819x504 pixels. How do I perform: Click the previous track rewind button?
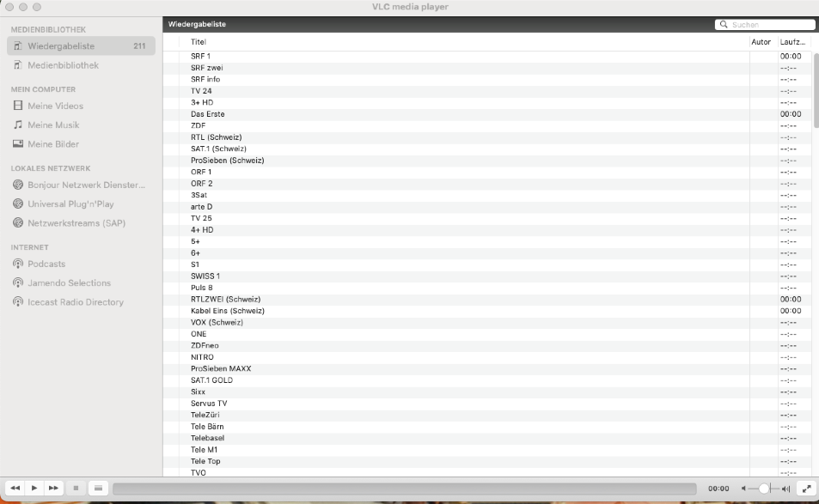(15, 489)
